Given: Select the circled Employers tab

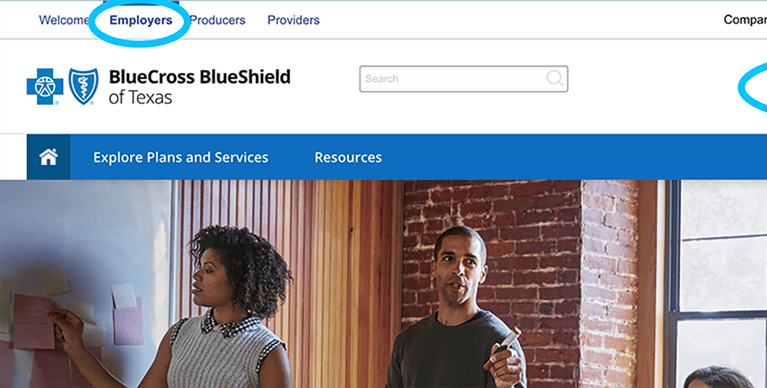Looking at the screenshot, I should point(141,20).
